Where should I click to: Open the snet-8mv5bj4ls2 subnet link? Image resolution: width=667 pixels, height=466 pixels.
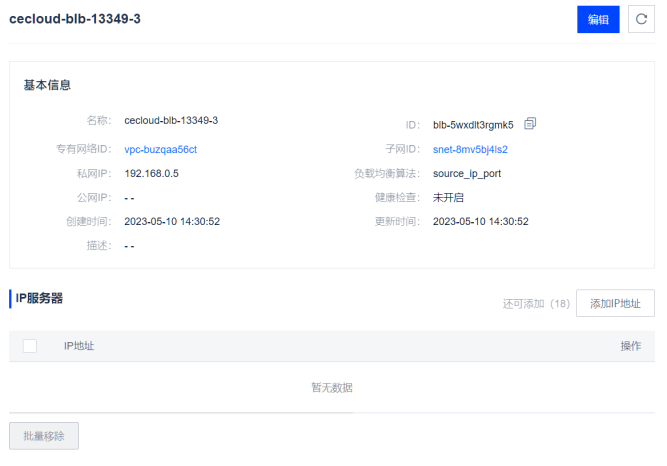pyautogui.click(x=470, y=149)
